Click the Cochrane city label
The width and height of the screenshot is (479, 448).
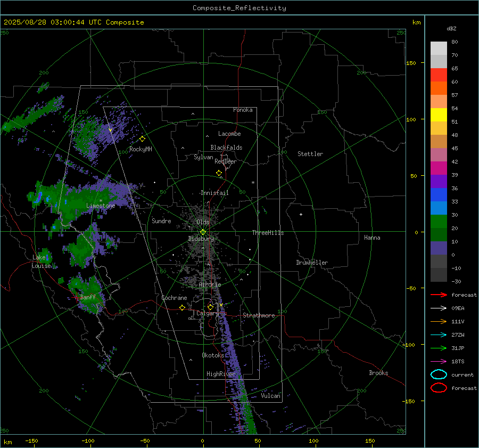pyautogui.click(x=174, y=298)
